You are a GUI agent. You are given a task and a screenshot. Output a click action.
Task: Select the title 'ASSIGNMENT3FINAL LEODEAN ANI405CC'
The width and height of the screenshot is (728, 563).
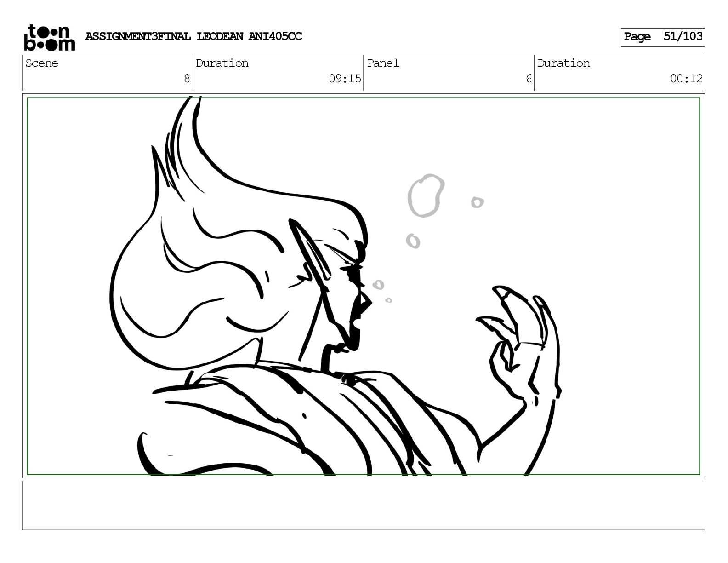coord(193,36)
